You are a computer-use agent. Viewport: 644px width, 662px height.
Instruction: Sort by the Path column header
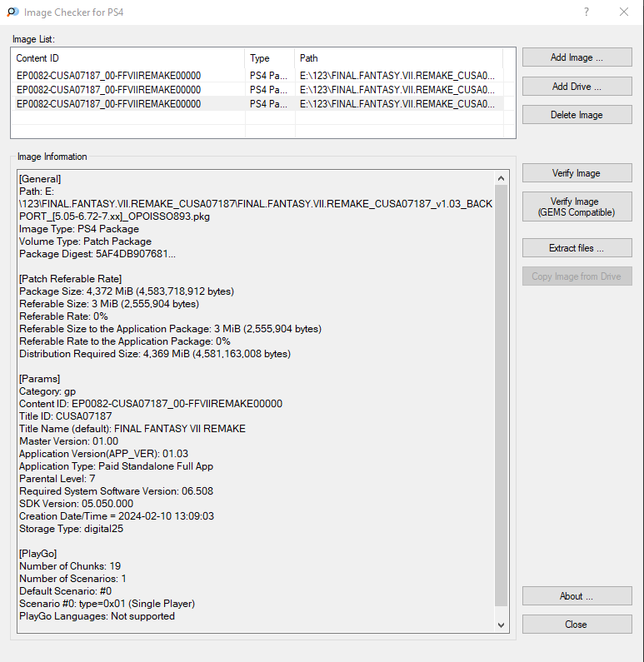pos(398,58)
